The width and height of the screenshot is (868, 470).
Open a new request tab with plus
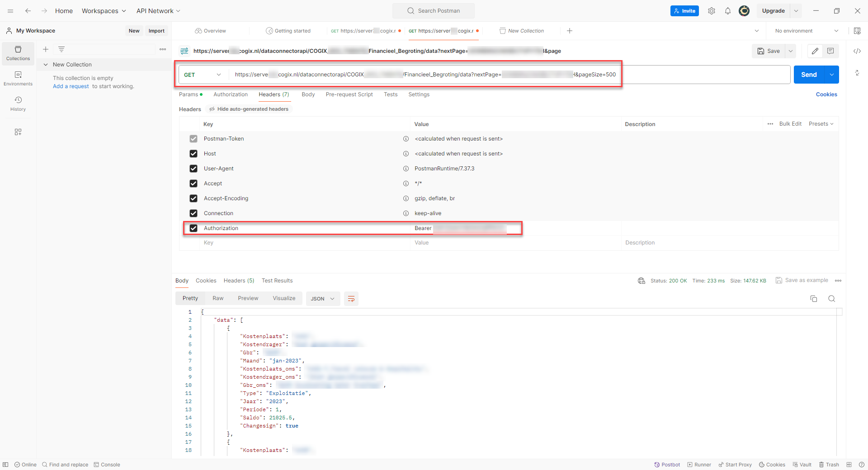(x=570, y=31)
